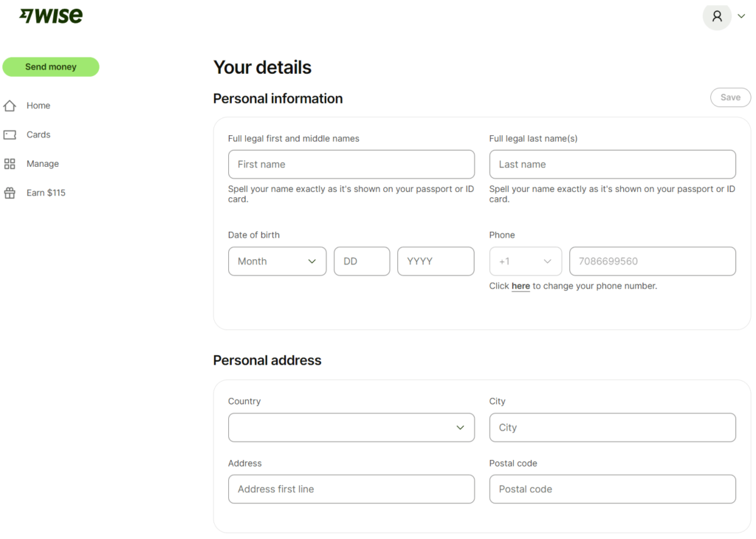Click the Last name input field
Viewport: 756px width, 539px height.
612,164
